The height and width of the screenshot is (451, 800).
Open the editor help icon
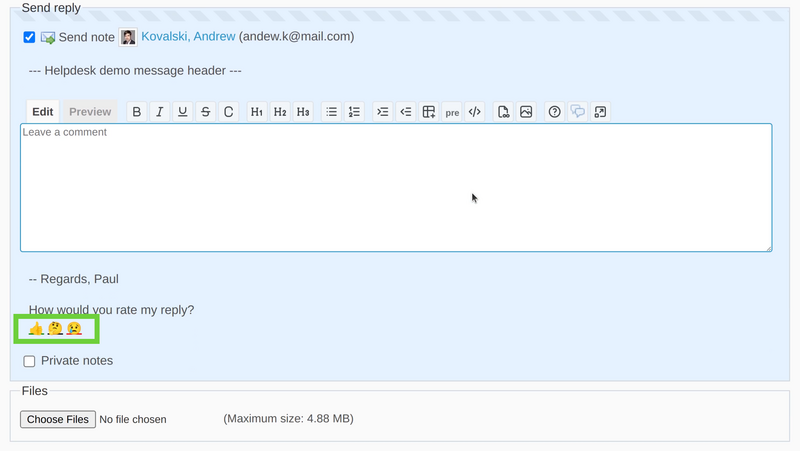coord(554,112)
